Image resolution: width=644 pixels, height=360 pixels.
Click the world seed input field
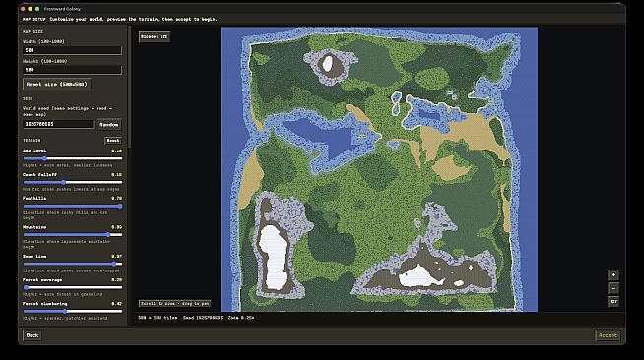click(x=58, y=124)
